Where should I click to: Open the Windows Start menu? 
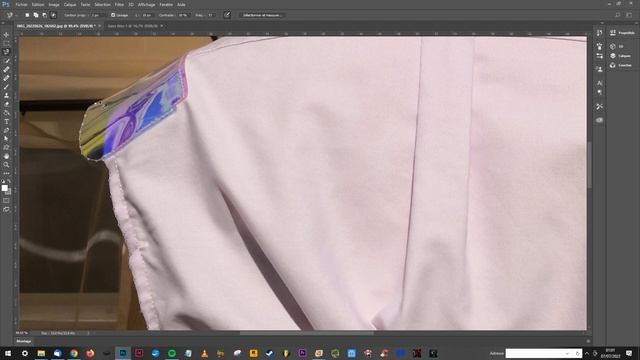pyautogui.click(x=8, y=353)
